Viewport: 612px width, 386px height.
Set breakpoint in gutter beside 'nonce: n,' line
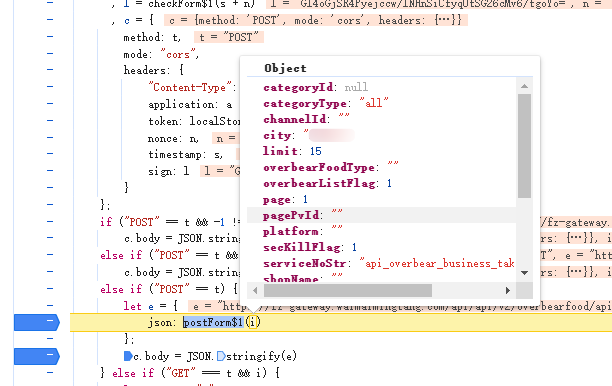(50, 137)
